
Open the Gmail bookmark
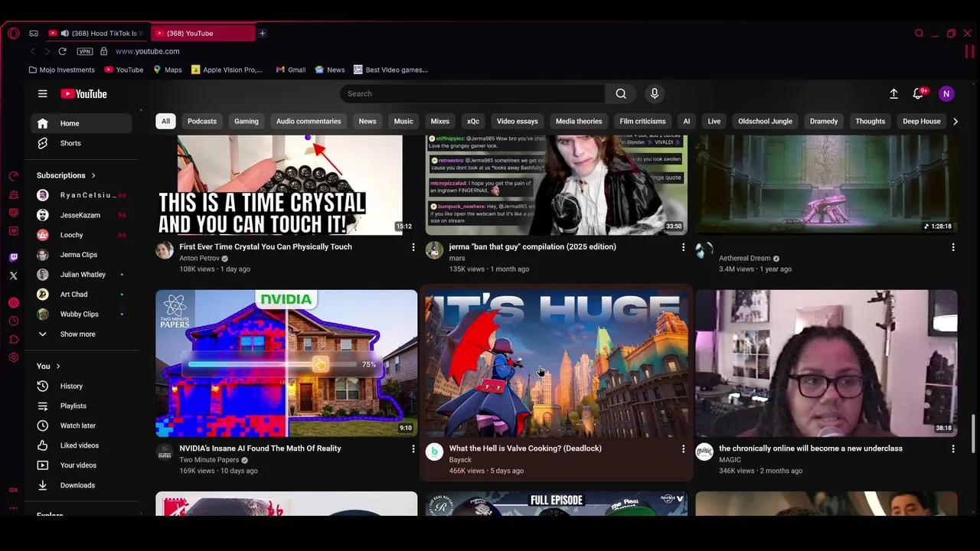tap(290, 70)
